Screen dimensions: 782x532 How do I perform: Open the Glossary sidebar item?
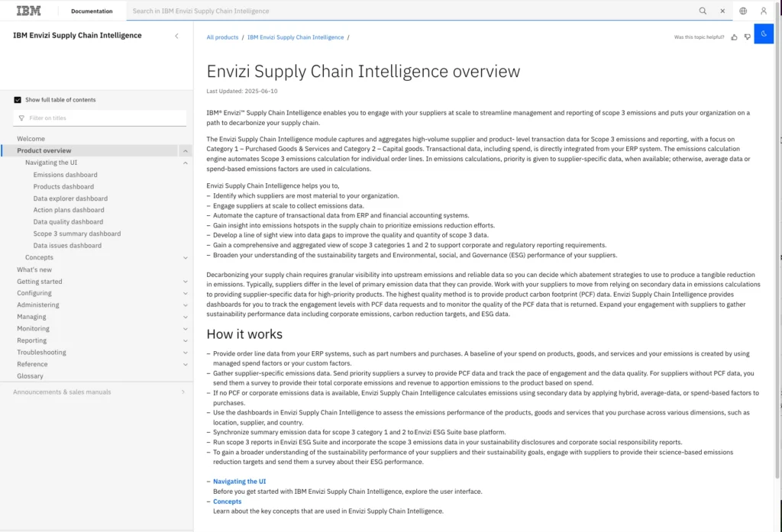(30, 376)
